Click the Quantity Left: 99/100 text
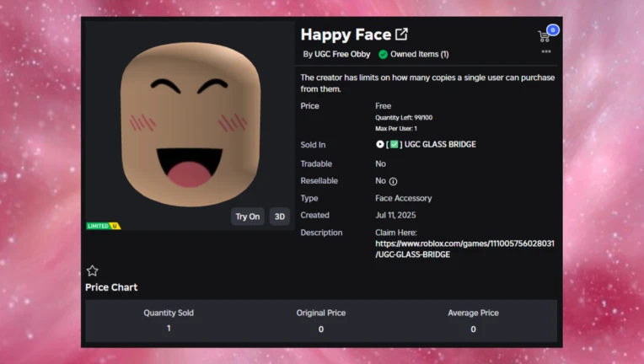 tap(404, 118)
